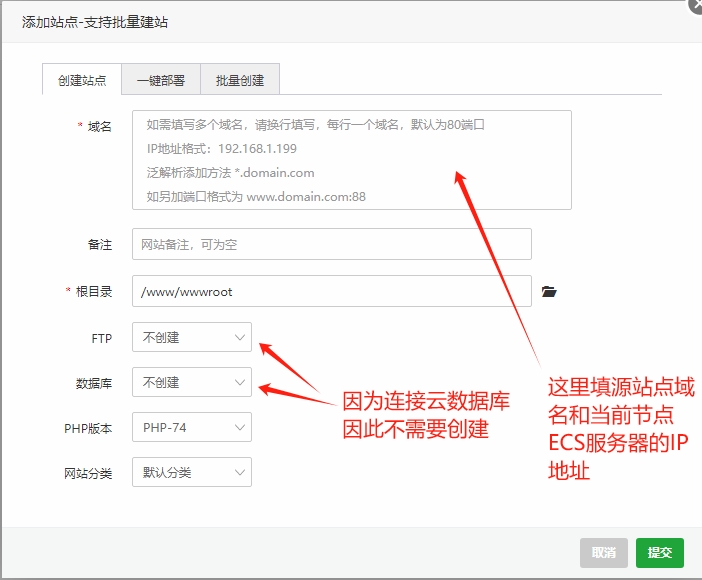Click the 域名 domain textarea

pos(352,160)
